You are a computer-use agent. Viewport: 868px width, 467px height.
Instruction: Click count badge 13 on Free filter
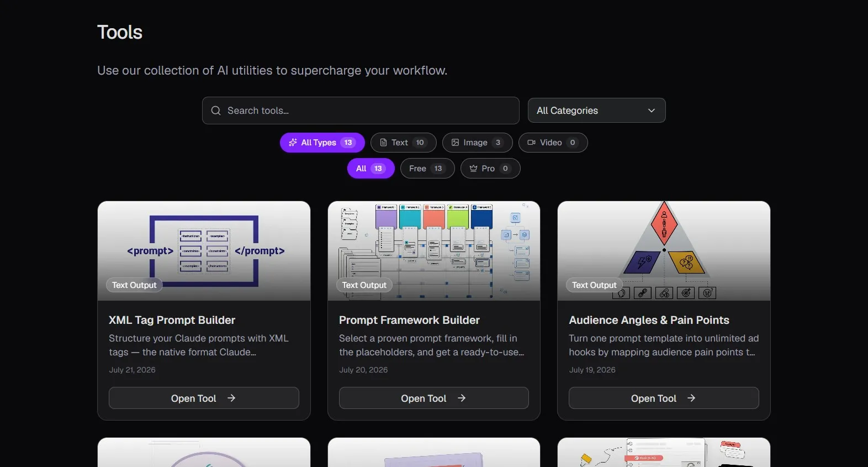tap(438, 169)
